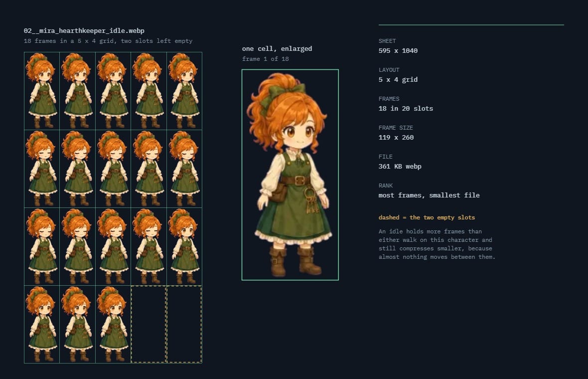Click the '18 frames in a 5 x 4 grid' subtitle
Screen dimensions: 588x379
[108, 41]
